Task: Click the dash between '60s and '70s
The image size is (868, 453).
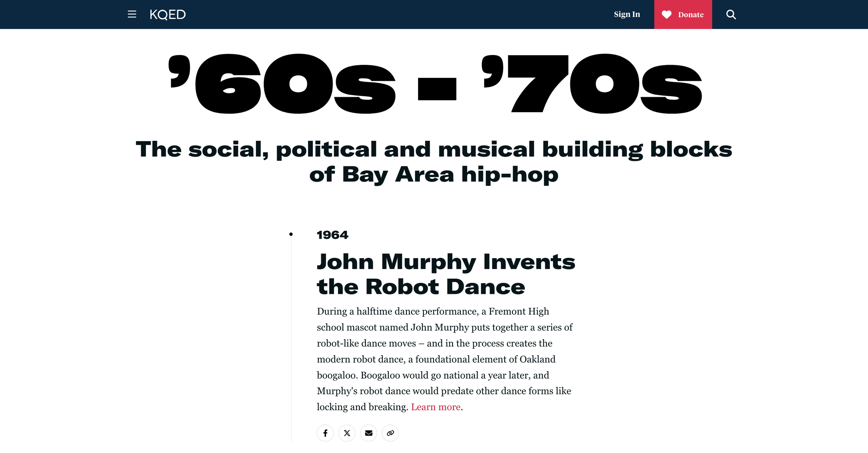Action: tap(437, 89)
